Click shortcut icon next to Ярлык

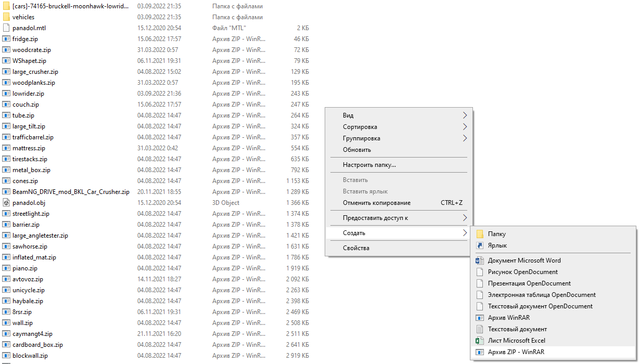(x=480, y=245)
